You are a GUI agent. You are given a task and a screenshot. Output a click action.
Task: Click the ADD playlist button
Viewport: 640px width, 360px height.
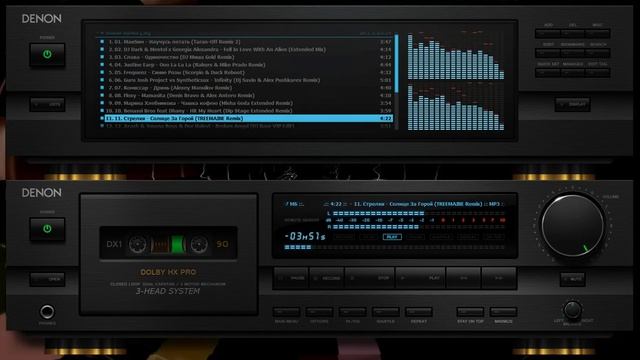(x=548, y=33)
